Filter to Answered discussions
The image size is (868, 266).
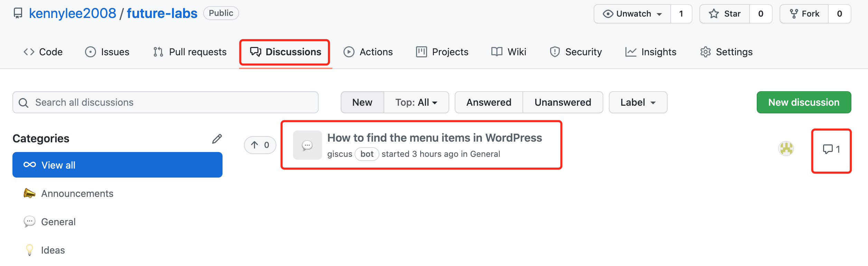click(x=489, y=102)
